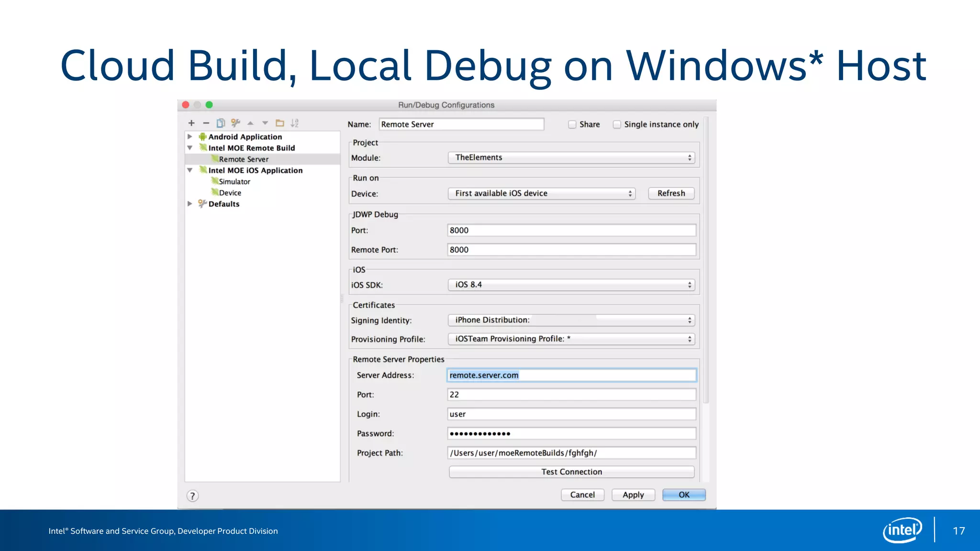Click the Apply button
This screenshot has height=551, width=980.
(633, 495)
